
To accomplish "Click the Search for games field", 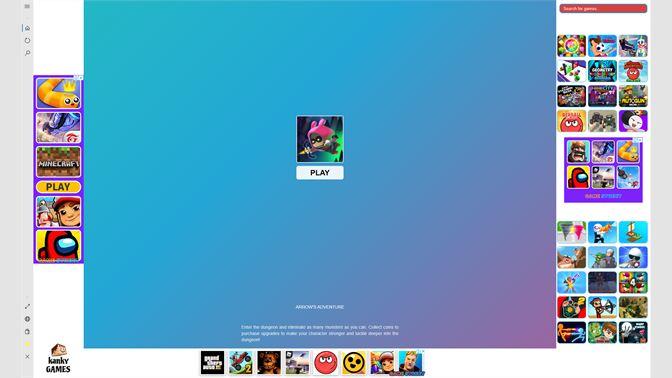I will point(603,8).
